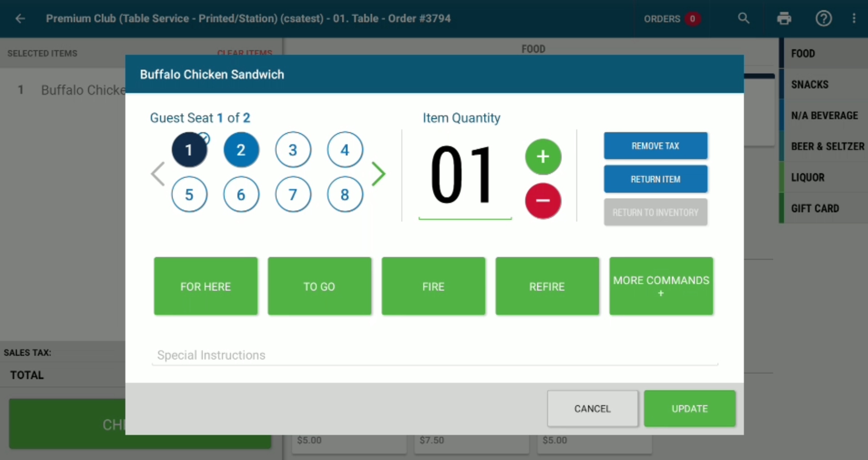
Task: Switch to the GIFT CARD category
Action: pos(824,208)
